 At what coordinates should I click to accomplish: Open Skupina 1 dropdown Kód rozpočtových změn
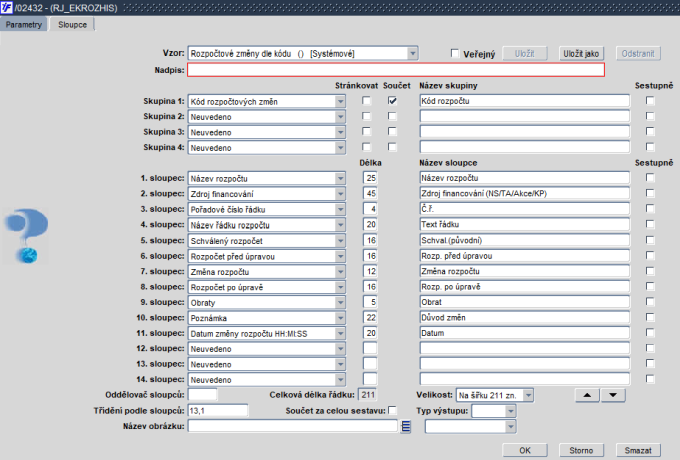[340, 101]
